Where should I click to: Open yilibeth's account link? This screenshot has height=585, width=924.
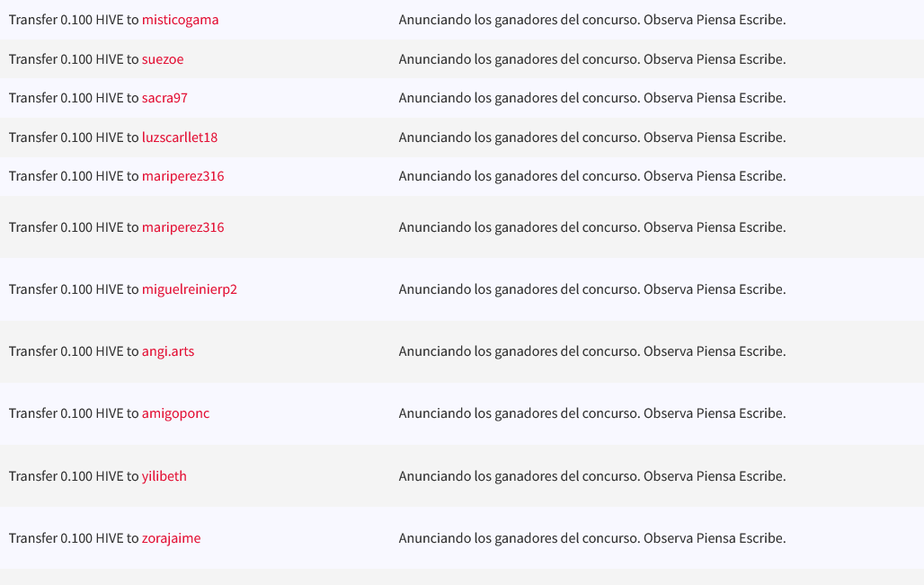coord(164,476)
